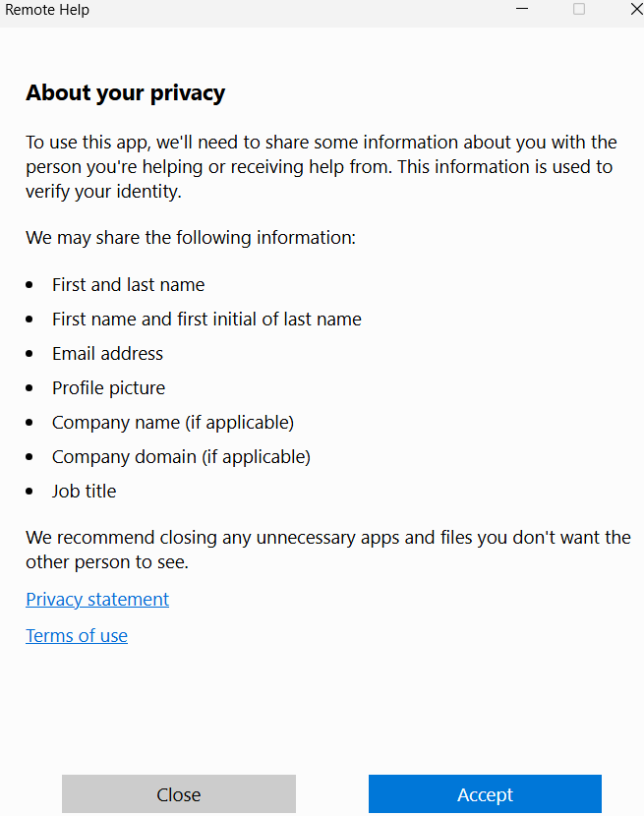644x816 pixels.
Task: Click the disabled maximize window icon
Action: (579, 9)
